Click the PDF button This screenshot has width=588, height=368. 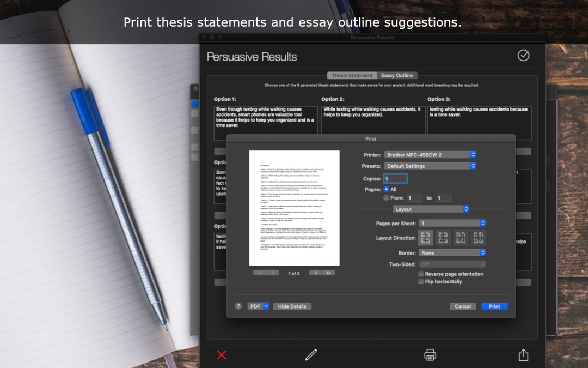(x=255, y=306)
